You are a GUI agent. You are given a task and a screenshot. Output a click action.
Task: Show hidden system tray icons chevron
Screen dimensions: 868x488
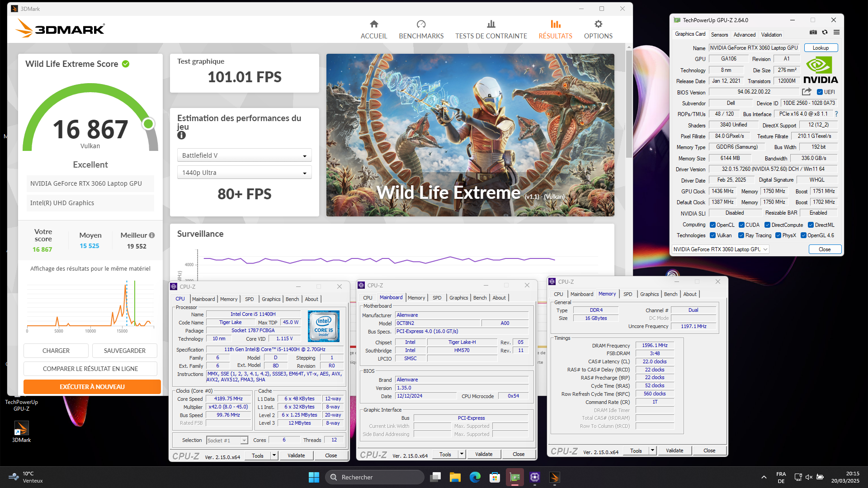coord(764,477)
